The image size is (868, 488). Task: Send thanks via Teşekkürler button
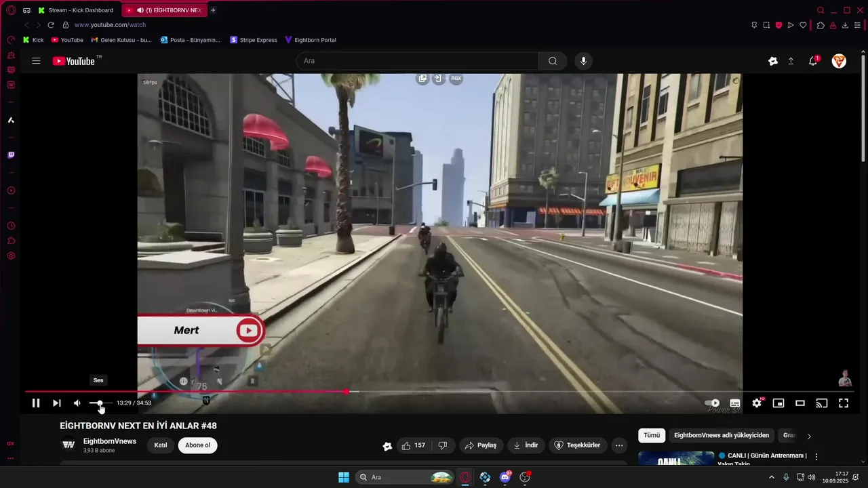(x=577, y=445)
